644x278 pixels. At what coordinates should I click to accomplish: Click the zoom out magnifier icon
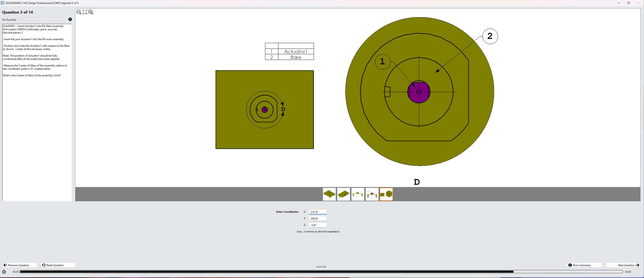coord(79,12)
